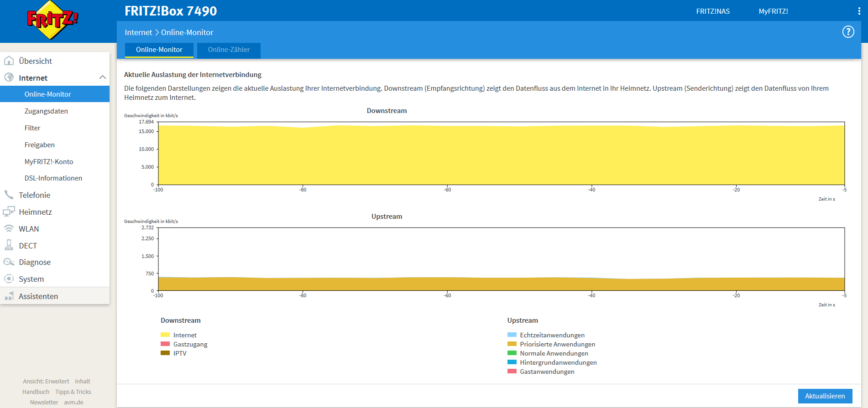This screenshot has width=868, height=408.
Task: Click the DECT handset icon
Action: [9, 245]
